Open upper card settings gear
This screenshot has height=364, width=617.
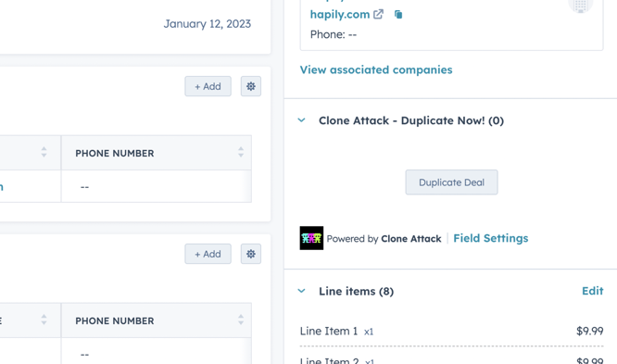tap(251, 86)
